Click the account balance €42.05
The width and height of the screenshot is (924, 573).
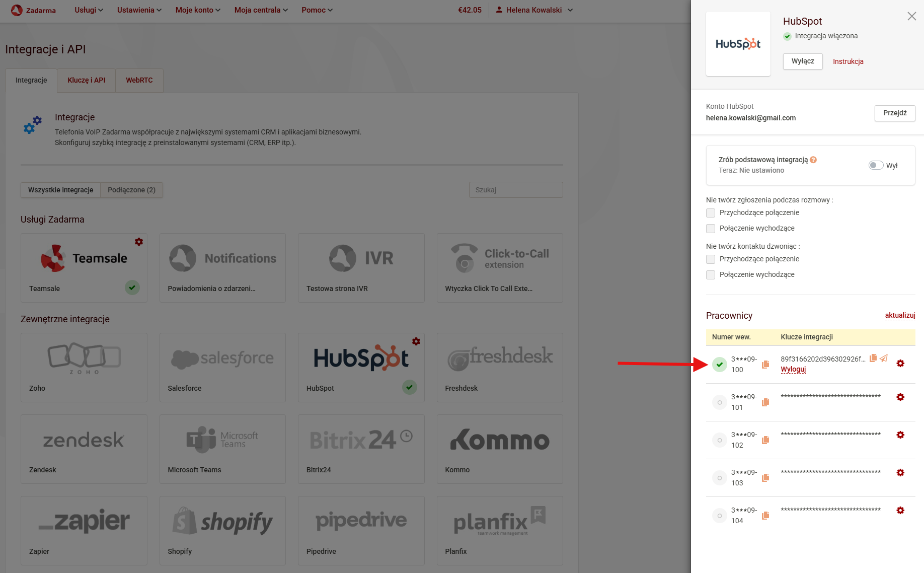[470, 10]
